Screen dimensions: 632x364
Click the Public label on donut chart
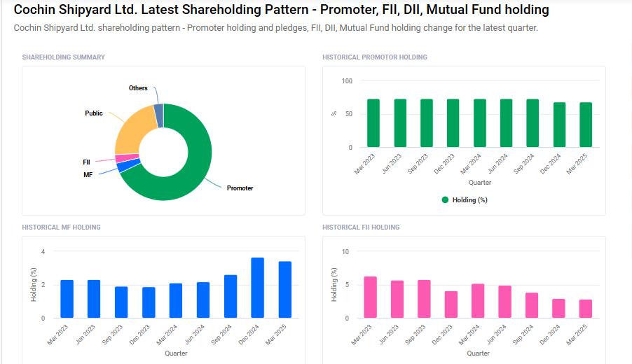pos(93,113)
